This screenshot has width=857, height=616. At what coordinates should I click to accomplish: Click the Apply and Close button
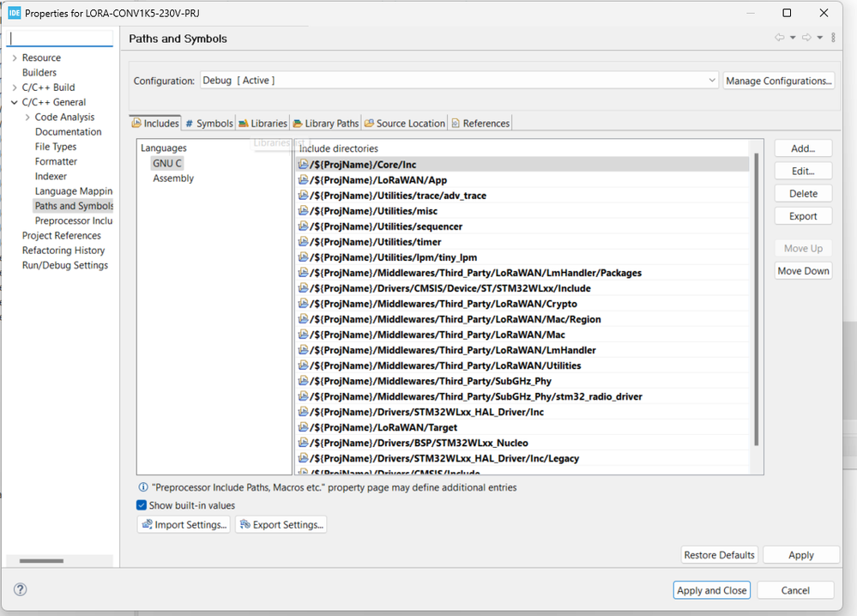[x=712, y=590]
